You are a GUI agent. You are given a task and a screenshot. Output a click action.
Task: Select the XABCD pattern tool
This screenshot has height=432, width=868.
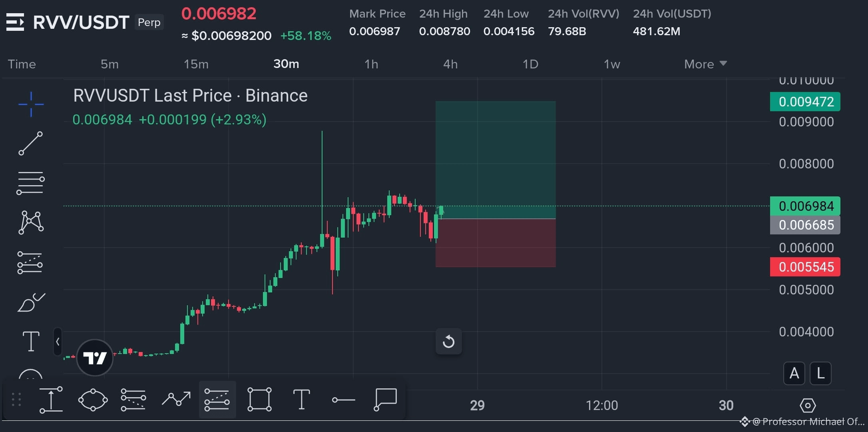(31, 222)
